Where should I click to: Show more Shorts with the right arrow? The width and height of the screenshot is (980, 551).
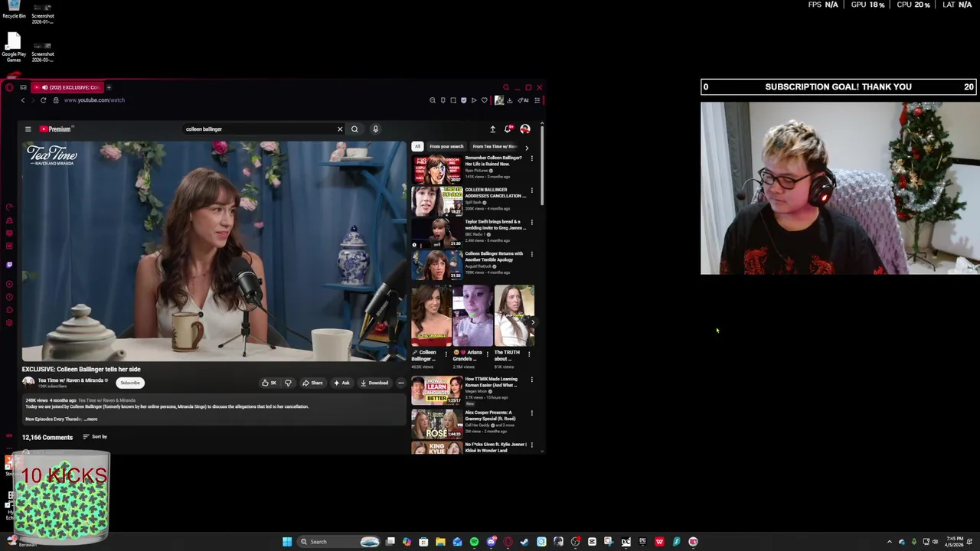(x=532, y=321)
